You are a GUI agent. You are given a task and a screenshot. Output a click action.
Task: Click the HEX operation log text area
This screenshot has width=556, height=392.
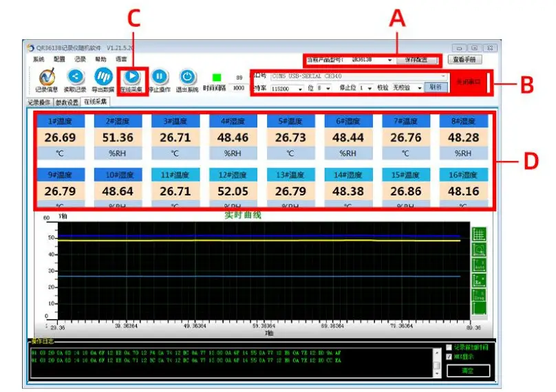[x=232, y=363]
